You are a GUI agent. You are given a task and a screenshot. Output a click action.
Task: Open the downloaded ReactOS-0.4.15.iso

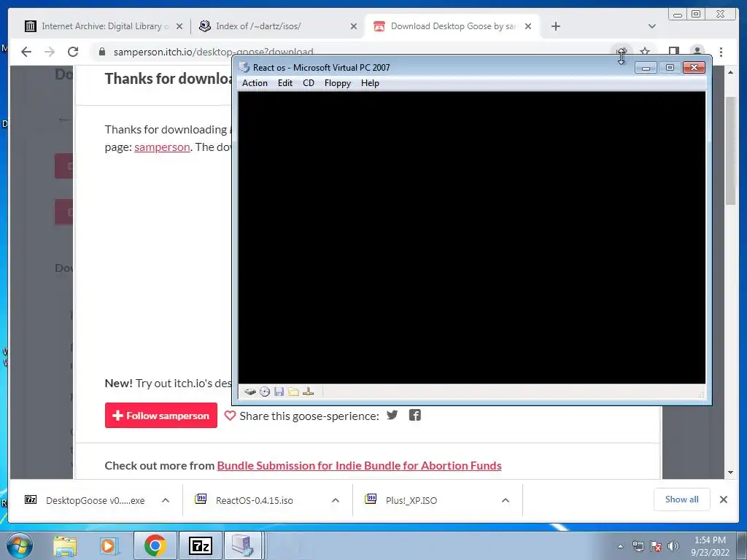coord(255,500)
